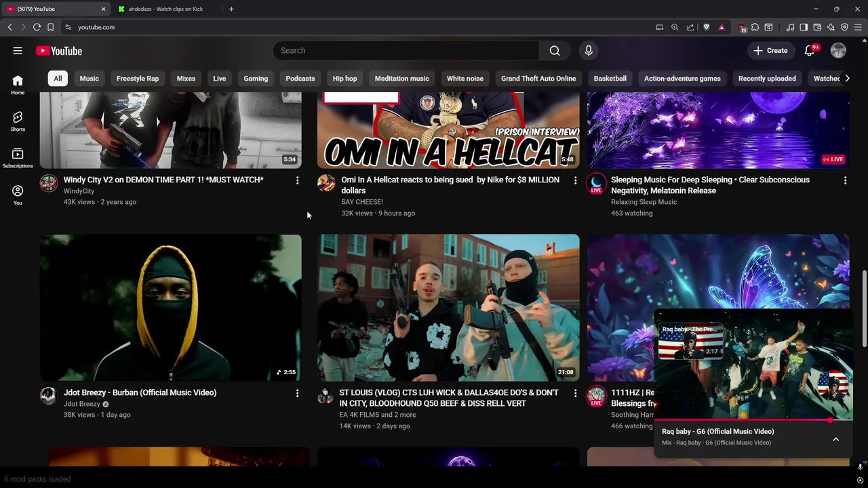View site information icon in address bar
This screenshot has height=488, width=868.
[68, 27]
